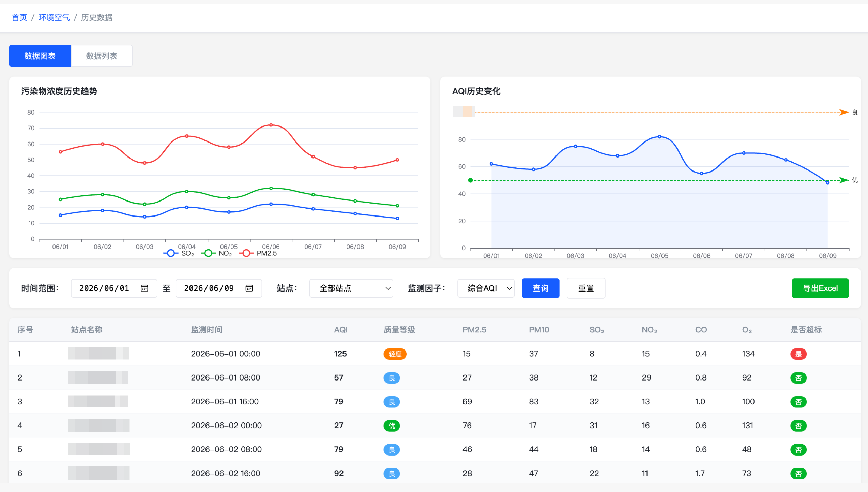Go to 首页 breadcrumb link
This screenshot has width=868, height=492.
[x=19, y=17]
